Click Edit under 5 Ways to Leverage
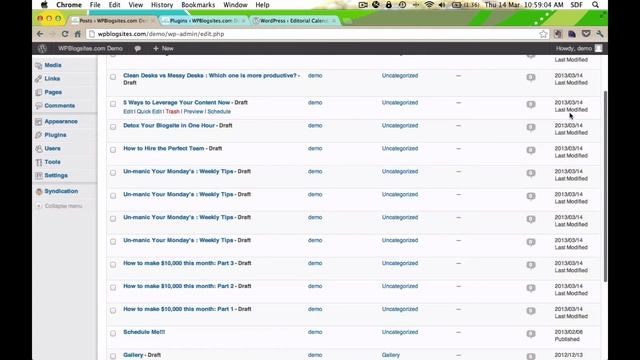The width and height of the screenshot is (640, 360). point(128,111)
